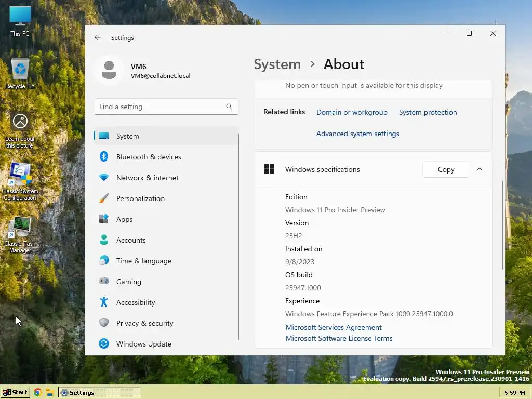This screenshot has height=399, width=532.
Task: Open Advanced system settings link
Action: 357,134
